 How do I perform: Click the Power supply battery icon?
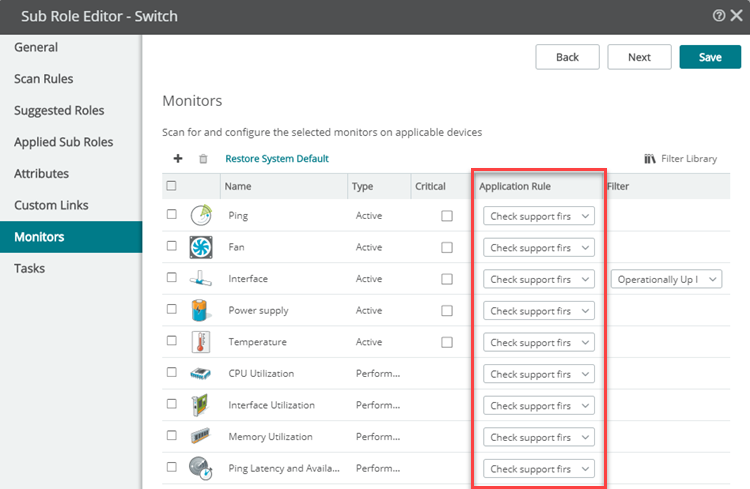(x=200, y=310)
